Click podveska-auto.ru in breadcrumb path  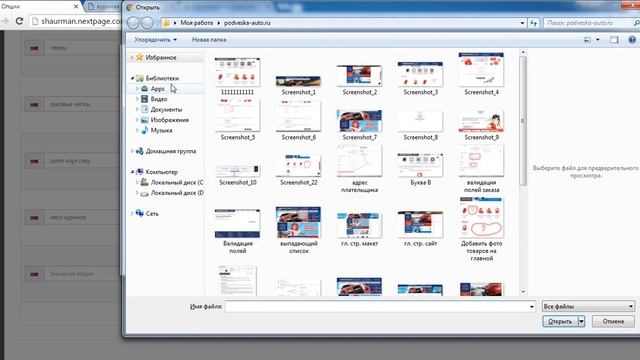coord(247,23)
